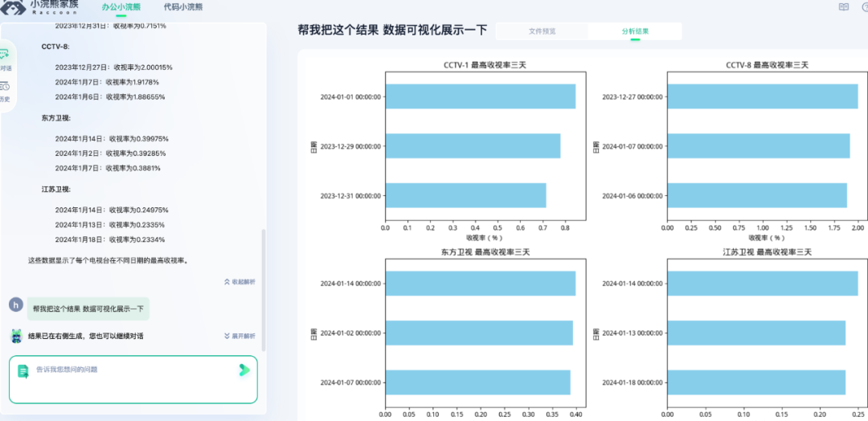Select the 分析结果 tab
This screenshot has height=421, width=868.
[635, 31]
